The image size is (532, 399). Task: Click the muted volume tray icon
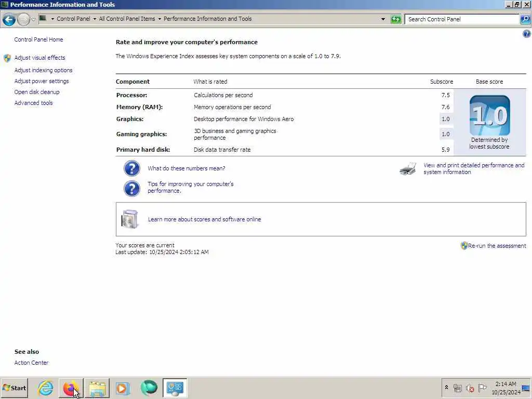pos(470,388)
